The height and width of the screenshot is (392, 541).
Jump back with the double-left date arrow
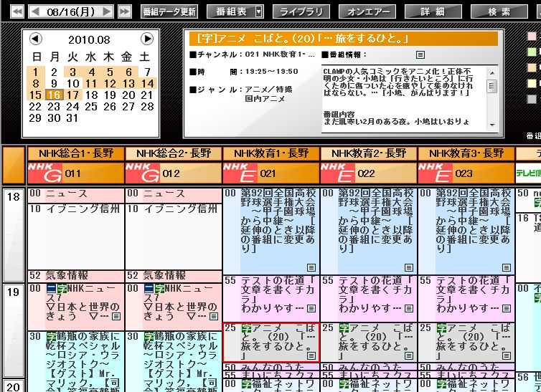pyautogui.click(x=17, y=11)
